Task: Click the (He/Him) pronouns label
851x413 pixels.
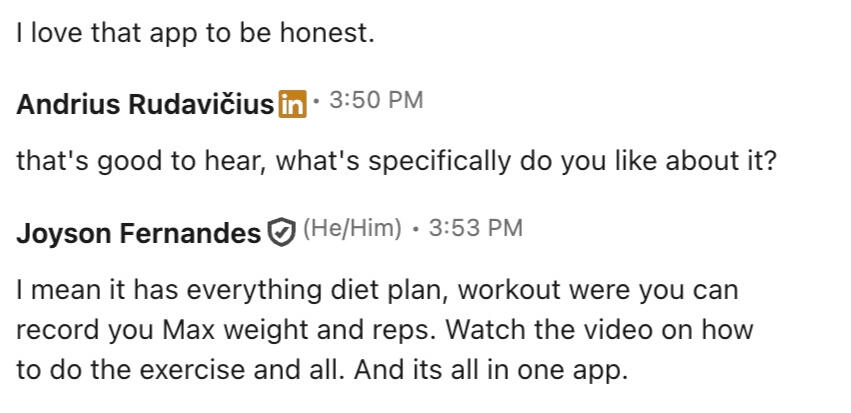Action: (351, 229)
